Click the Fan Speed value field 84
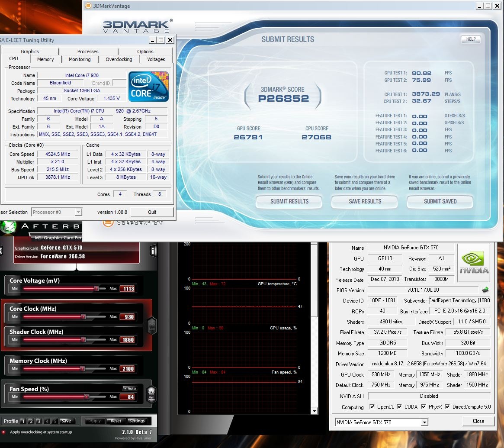The image size is (504, 448). pyautogui.click(x=128, y=397)
